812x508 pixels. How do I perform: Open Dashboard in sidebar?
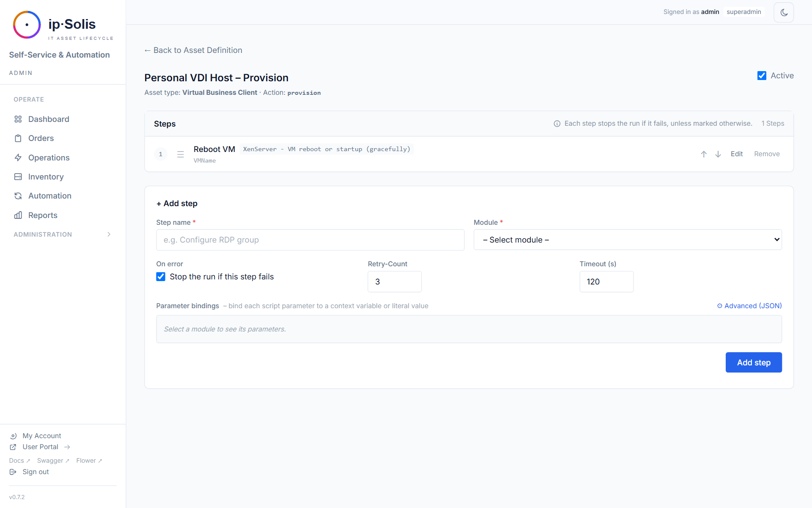coord(49,119)
